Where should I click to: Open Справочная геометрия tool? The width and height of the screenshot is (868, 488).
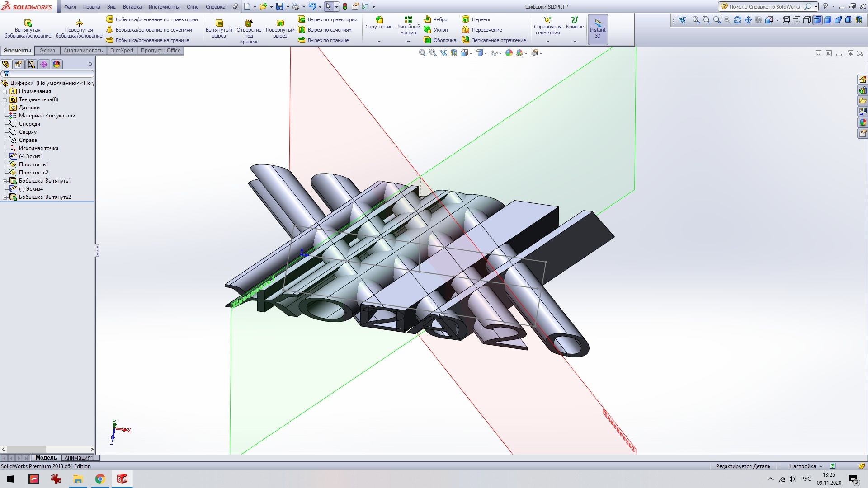click(547, 26)
